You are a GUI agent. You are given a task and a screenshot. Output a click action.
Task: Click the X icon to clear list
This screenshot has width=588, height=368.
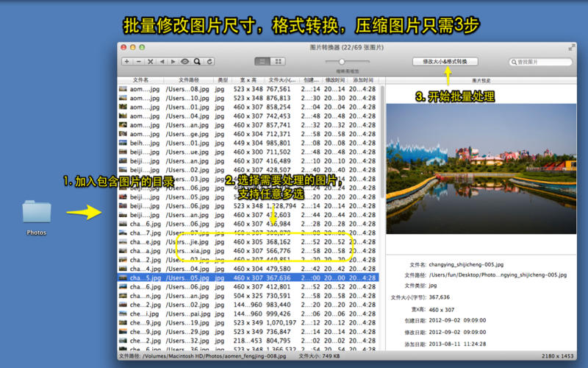coord(151,62)
